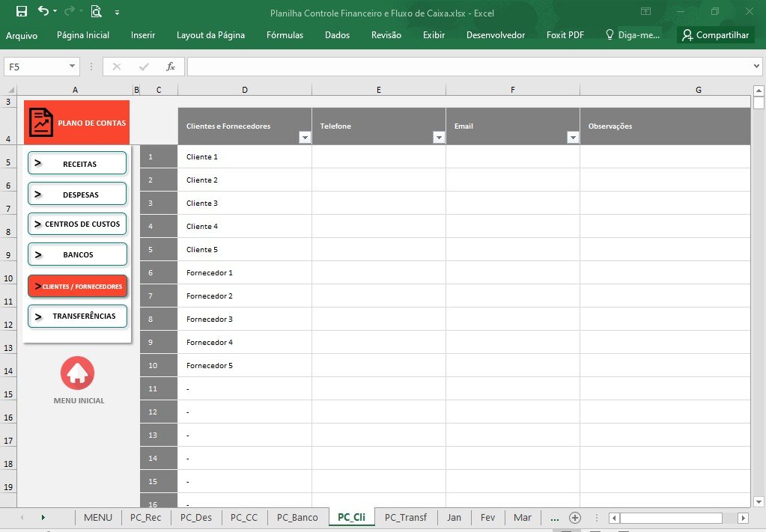Click the ellipsis for more sheet tabs
This screenshot has width=766, height=532.
tap(555, 519)
